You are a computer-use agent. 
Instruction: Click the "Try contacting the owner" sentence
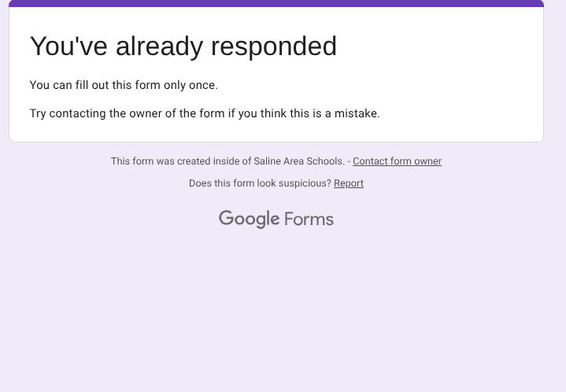pyautogui.click(x=205, y=113)
